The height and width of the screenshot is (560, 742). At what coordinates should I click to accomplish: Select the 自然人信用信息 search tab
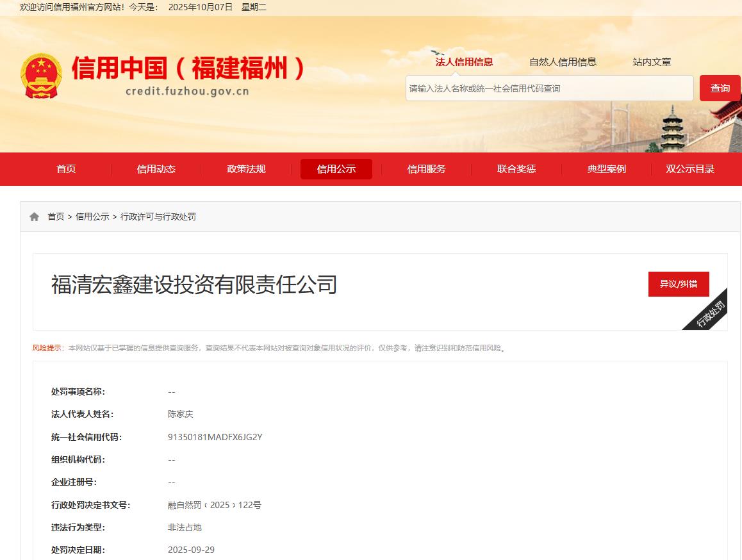coord(563,62)
